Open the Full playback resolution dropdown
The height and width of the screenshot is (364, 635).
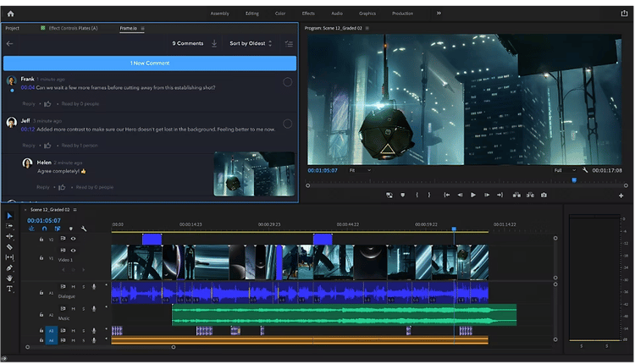pyautogui.click(x=565, y=170)
